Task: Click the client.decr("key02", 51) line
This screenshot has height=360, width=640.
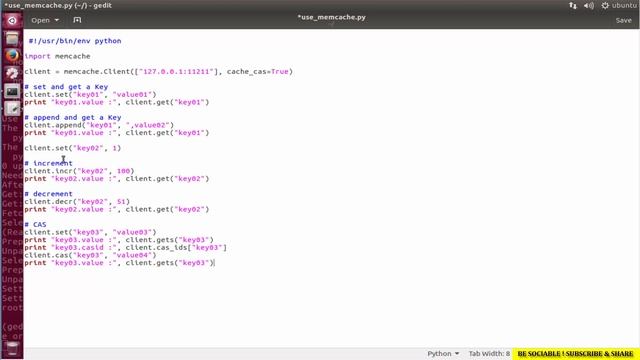Action: [77, 201]
